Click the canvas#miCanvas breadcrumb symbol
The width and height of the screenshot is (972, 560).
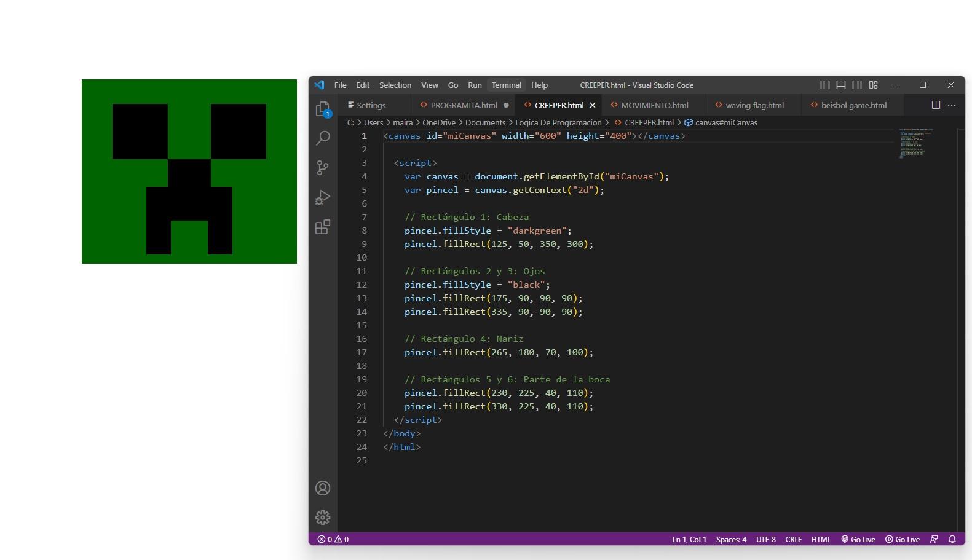point(721,122)
